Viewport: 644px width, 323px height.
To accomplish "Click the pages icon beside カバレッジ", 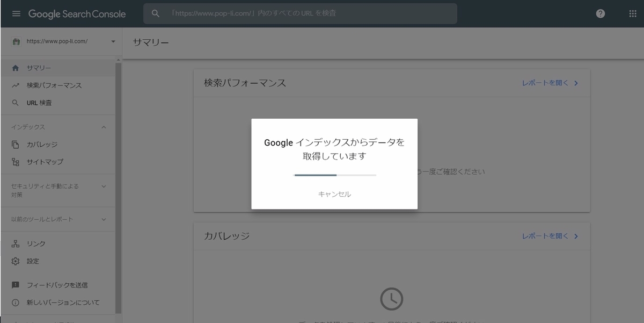I will pyautogui.click(x=16, y=145).
